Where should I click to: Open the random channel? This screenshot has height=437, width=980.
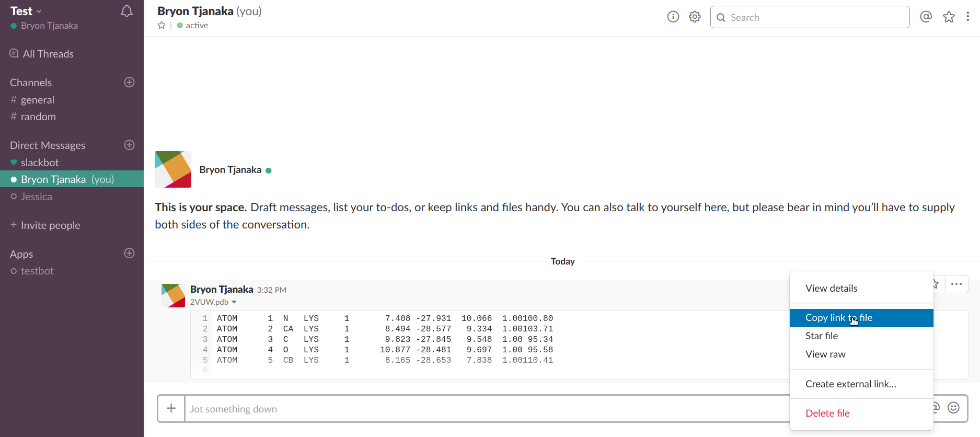tap(38, 117)
